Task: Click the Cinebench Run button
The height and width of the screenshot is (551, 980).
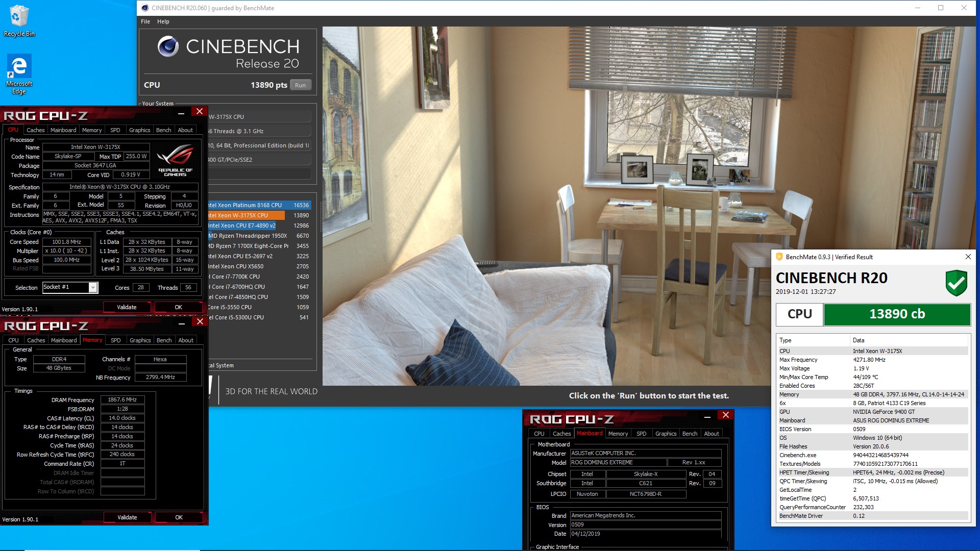Action: coord(301,85)
